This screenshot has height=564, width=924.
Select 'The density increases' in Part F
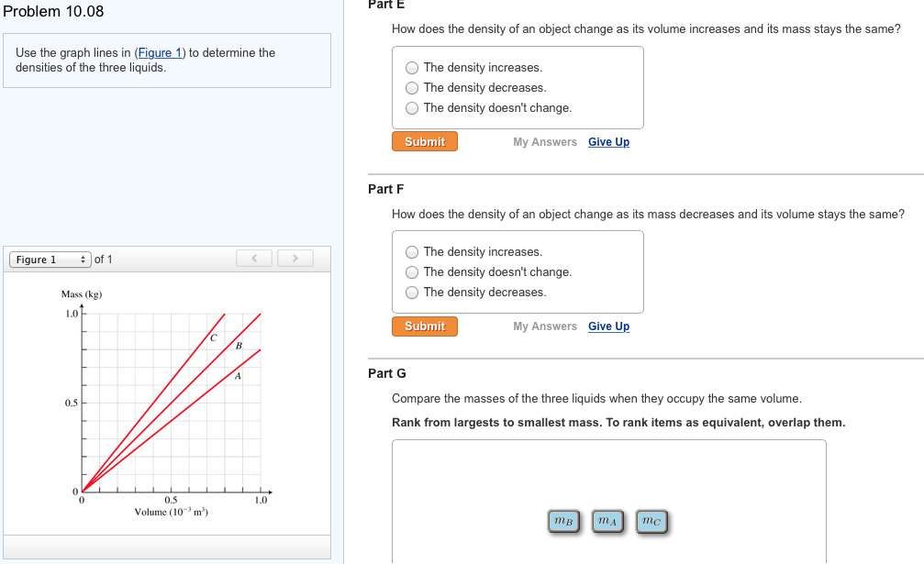(412, 251)
